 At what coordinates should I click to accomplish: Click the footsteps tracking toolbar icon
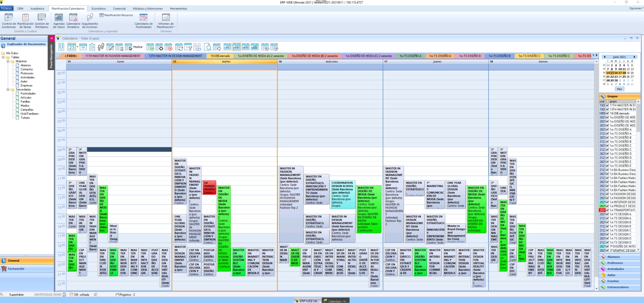[x=101, y=47]
